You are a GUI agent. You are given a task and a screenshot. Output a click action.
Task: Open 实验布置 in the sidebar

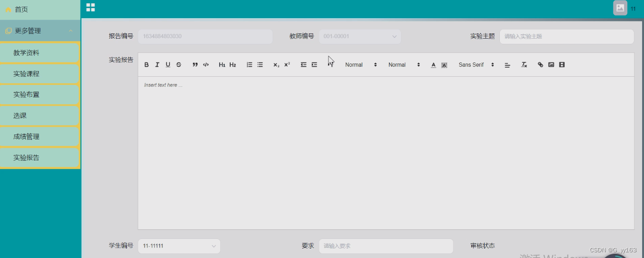(40, 94)
